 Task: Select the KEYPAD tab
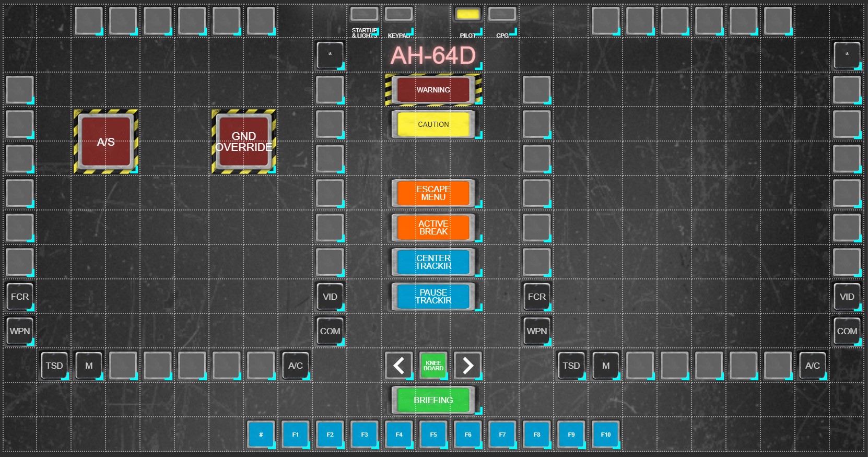398,15
